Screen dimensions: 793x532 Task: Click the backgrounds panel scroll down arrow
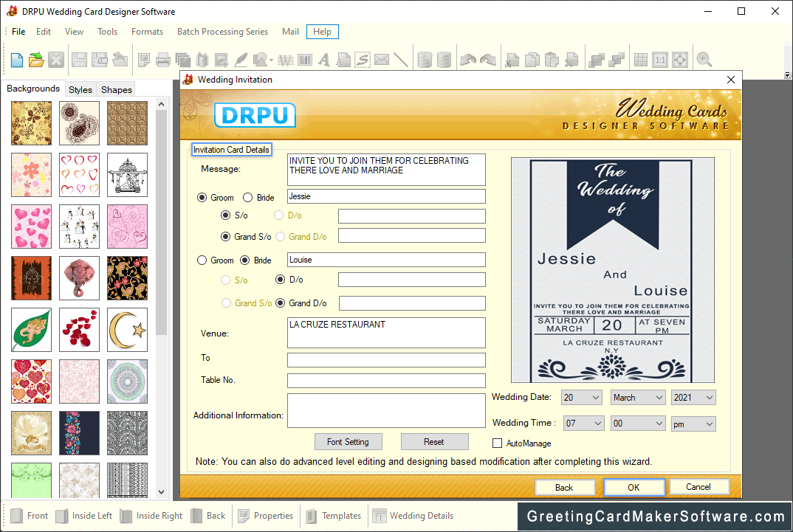point(161,491)
